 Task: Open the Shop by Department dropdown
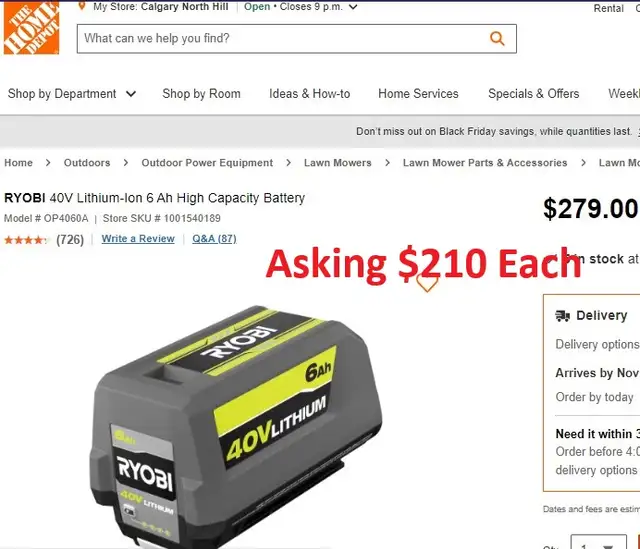tap(71, 94)
